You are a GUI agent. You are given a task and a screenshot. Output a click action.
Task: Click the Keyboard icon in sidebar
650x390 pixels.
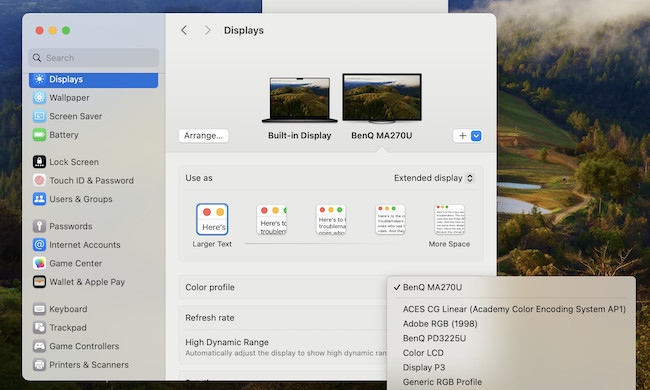[x=39, y=309]
